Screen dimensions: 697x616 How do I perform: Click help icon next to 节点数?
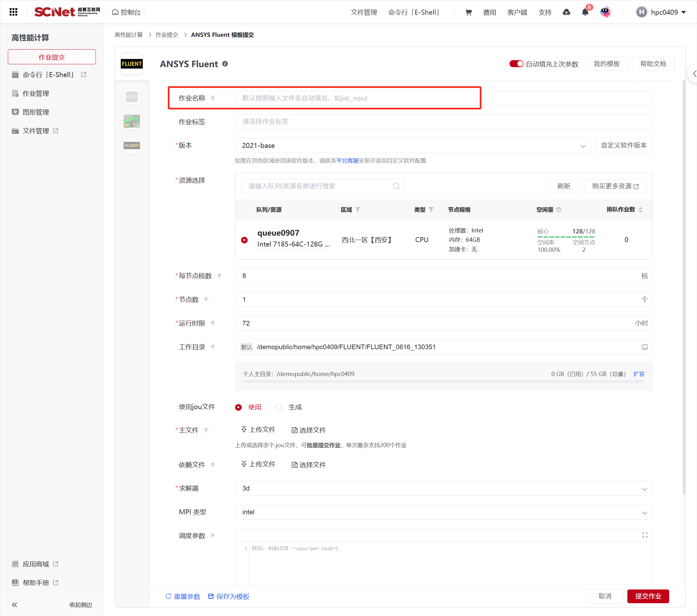206,300
